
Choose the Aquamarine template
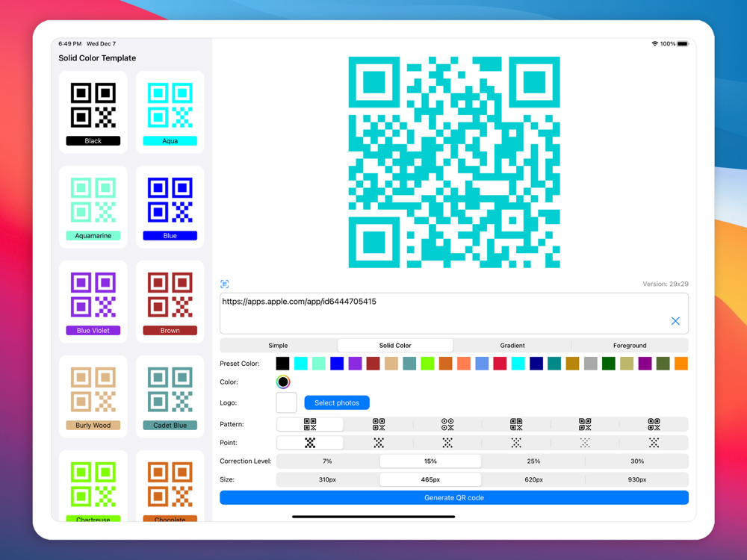(93, 207)
